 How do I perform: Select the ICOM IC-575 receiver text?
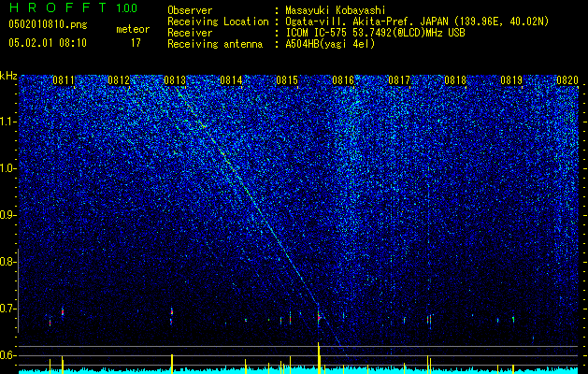point(375,33)
